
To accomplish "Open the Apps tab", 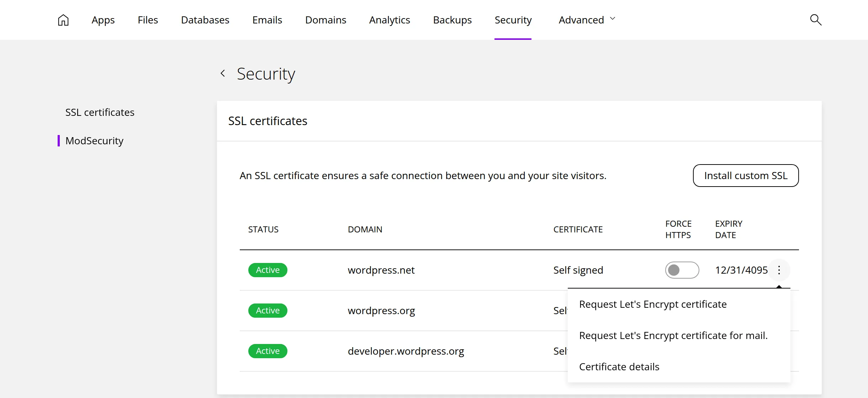I will click(x=103, y=20).
